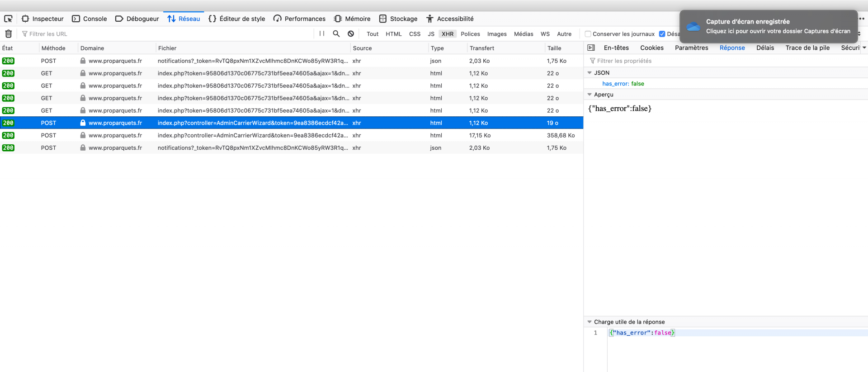The width and height of the screenshot is (868, 372).
Task: Collapse the JSON section
Action: click(x=590, y=72)
